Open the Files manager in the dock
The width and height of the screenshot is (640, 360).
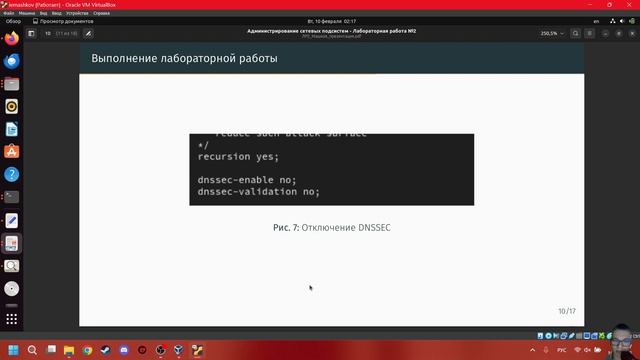click(x=11, y=84)
